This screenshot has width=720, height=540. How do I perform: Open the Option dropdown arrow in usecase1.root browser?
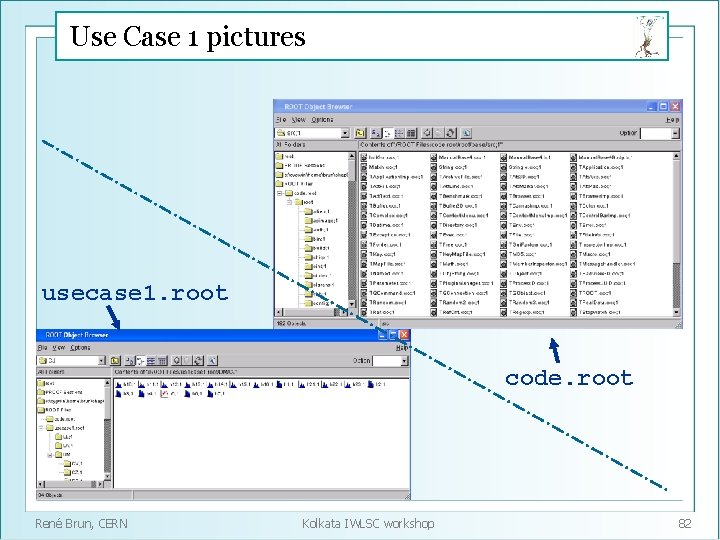pyautogui.click(x=404, y=361)
